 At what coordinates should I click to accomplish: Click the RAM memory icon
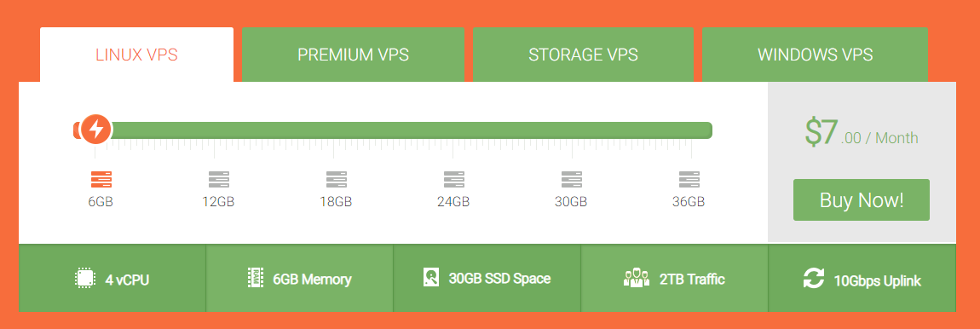click(x=256, y=279)
